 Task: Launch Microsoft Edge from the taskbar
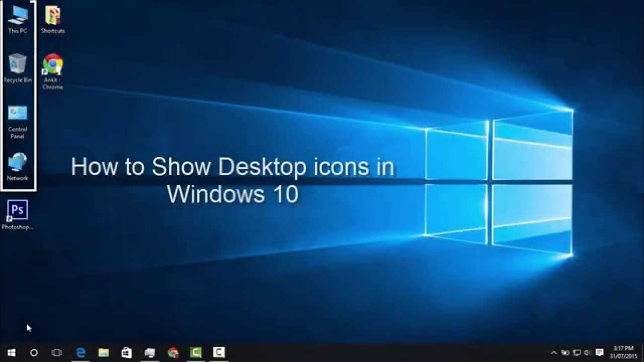click(80, 352)
